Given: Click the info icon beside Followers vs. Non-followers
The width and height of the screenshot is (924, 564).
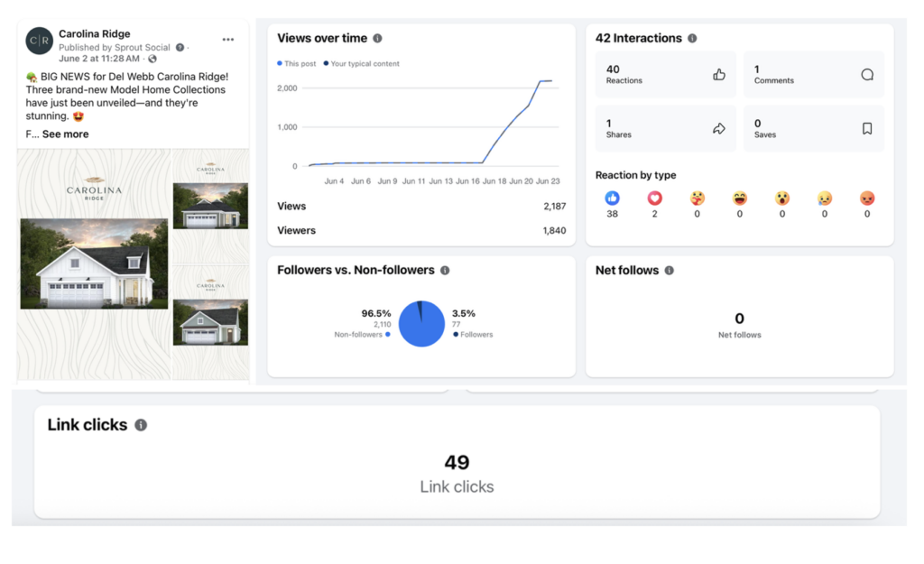Looking at the screenshot, I should click(445, 271).
